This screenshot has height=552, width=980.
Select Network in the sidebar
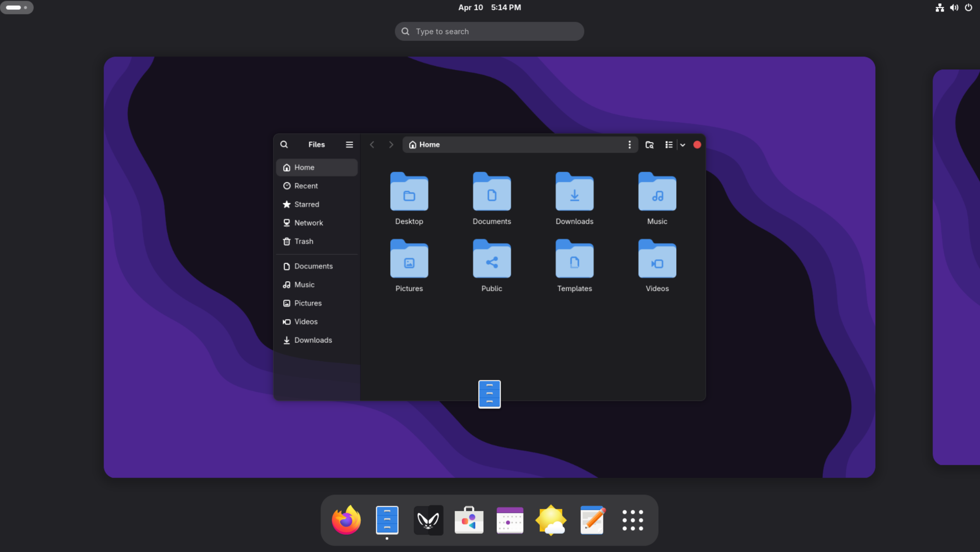pyautogui.click(x=317, y=223)
